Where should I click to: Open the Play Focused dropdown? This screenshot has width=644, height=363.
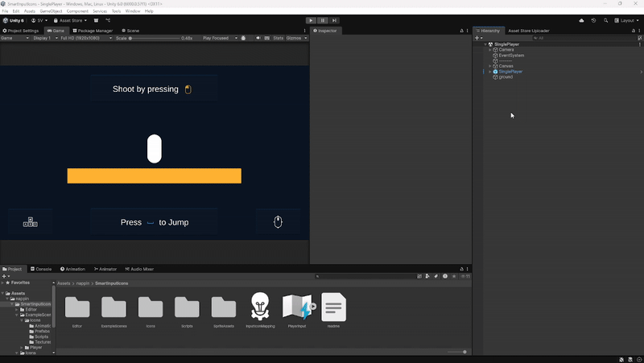(x=220, y=38)
